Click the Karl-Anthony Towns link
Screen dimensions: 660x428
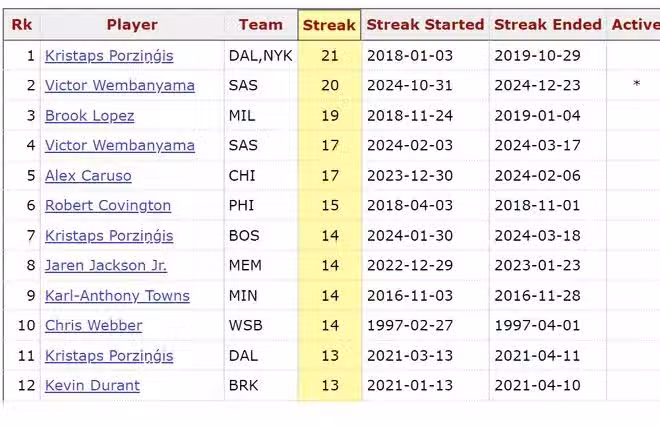pos(115,296)
